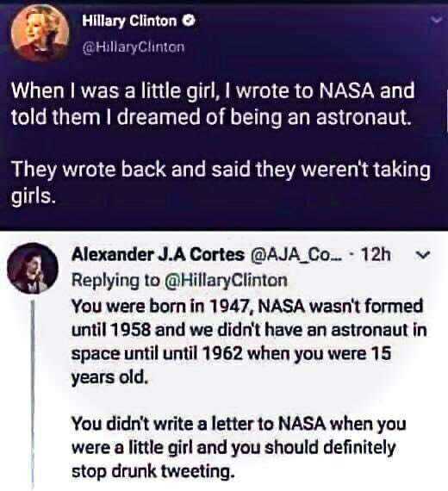Open Hillary Clinton's profile picture
Screen dimensions: 448x491
point(40,33)
